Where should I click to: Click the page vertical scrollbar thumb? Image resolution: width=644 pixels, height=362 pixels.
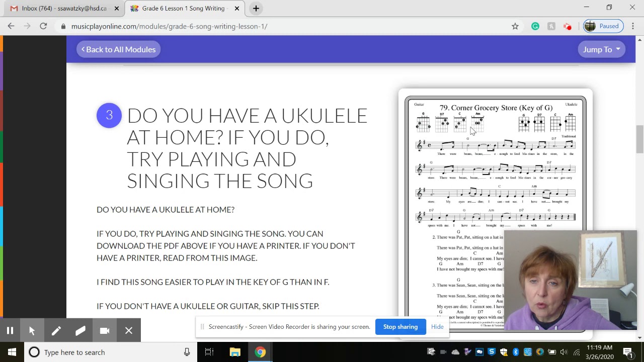pos(640,139)
